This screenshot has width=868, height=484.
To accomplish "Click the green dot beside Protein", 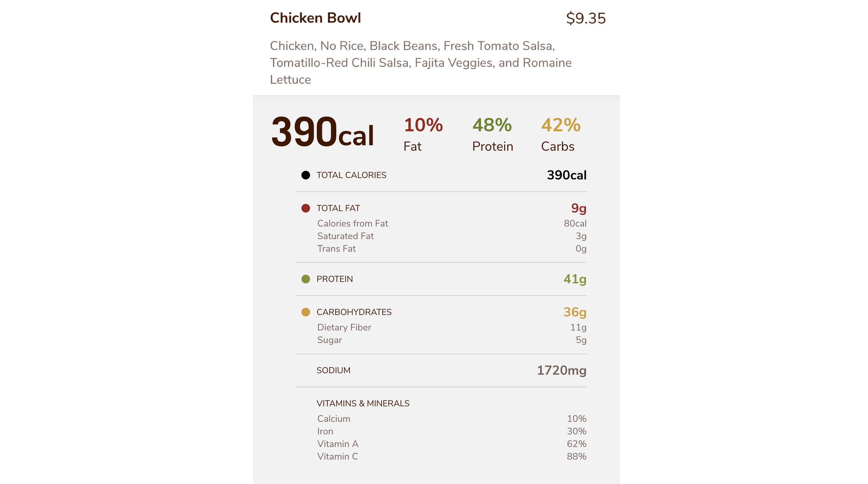I will (x=305, y=279).
